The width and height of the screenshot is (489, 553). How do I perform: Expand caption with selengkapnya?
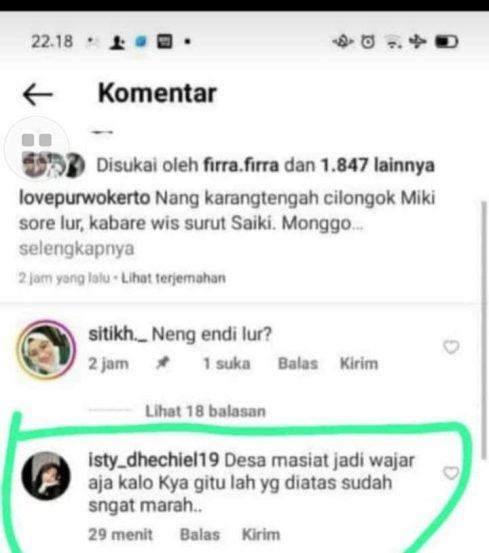pyautogui.click(x=77, y=248)
